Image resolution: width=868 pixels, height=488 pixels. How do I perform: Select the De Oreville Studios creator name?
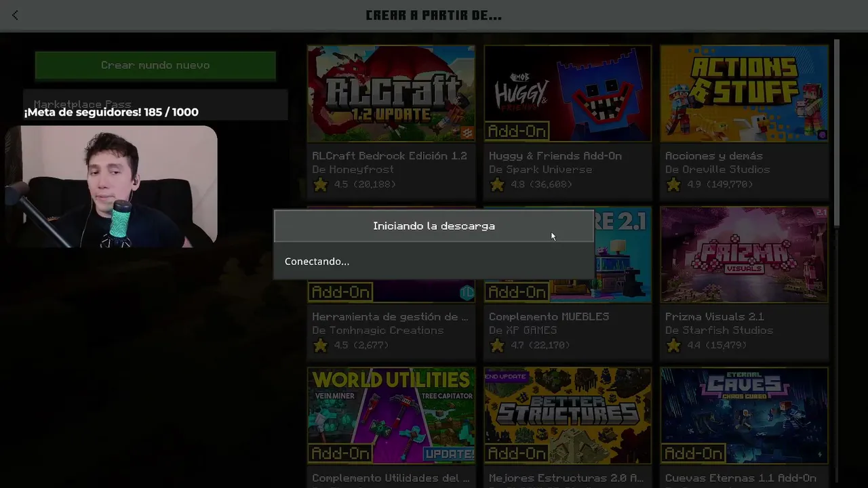[717, 169]
